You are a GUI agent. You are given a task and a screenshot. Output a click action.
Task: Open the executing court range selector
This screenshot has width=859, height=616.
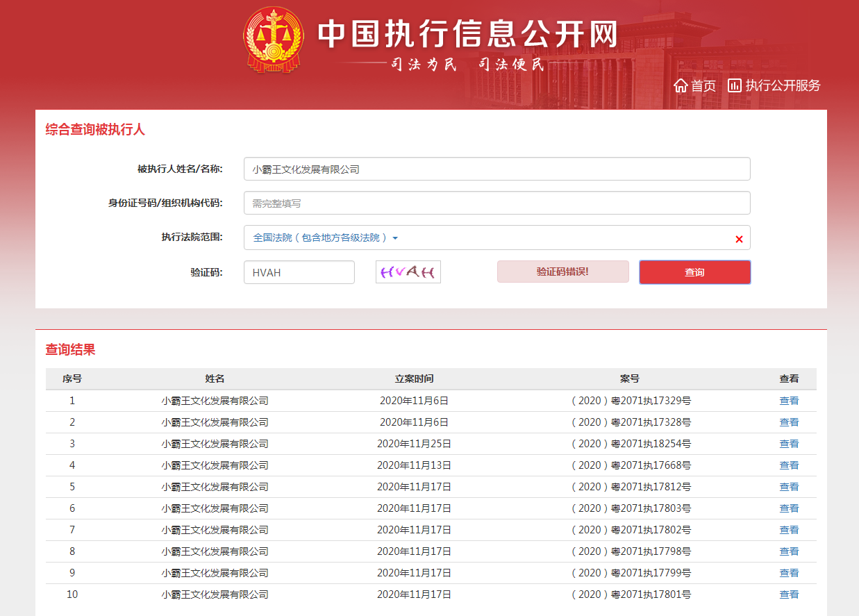[x=323, y=238]
